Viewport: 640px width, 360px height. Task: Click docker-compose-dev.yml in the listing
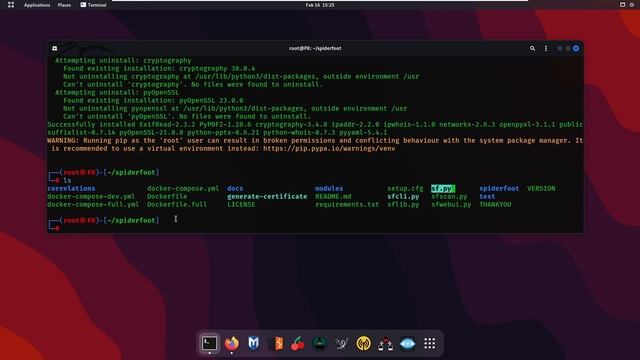tap(91, 196)
